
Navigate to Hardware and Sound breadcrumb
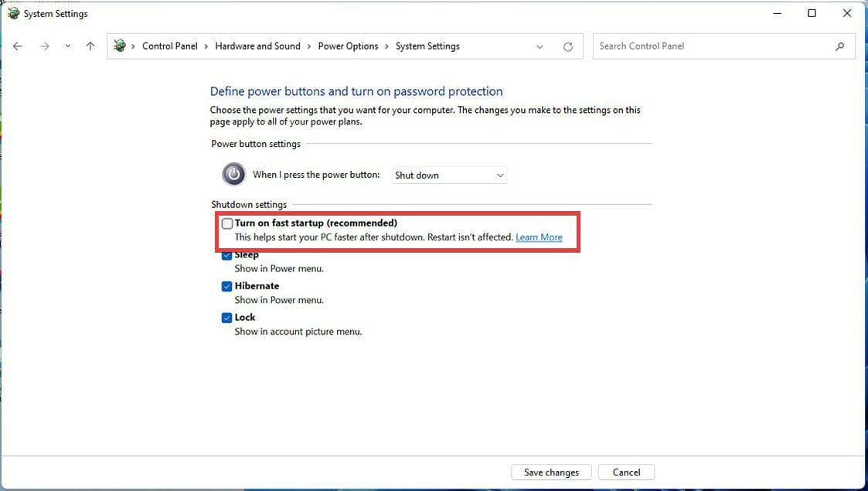pos(257,46)
